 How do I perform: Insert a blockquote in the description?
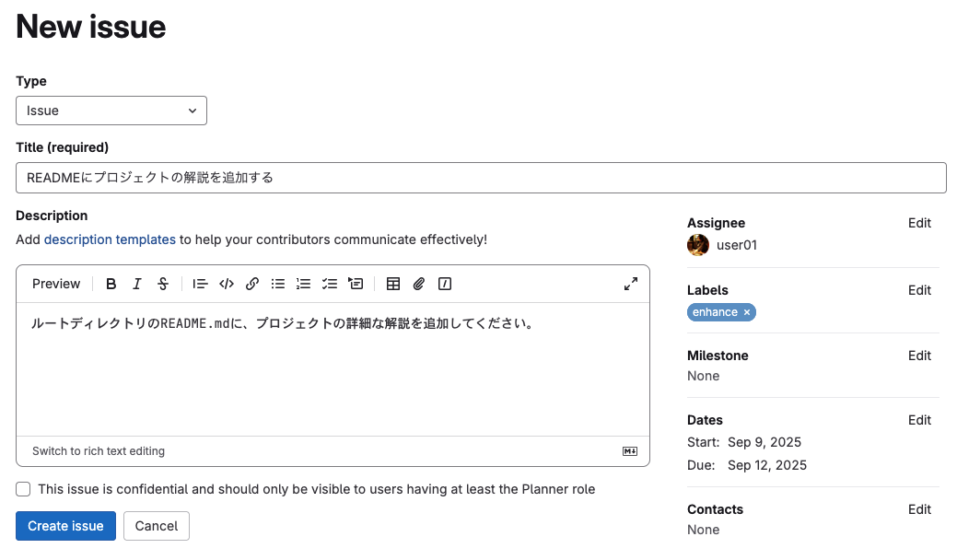point(200,284)
